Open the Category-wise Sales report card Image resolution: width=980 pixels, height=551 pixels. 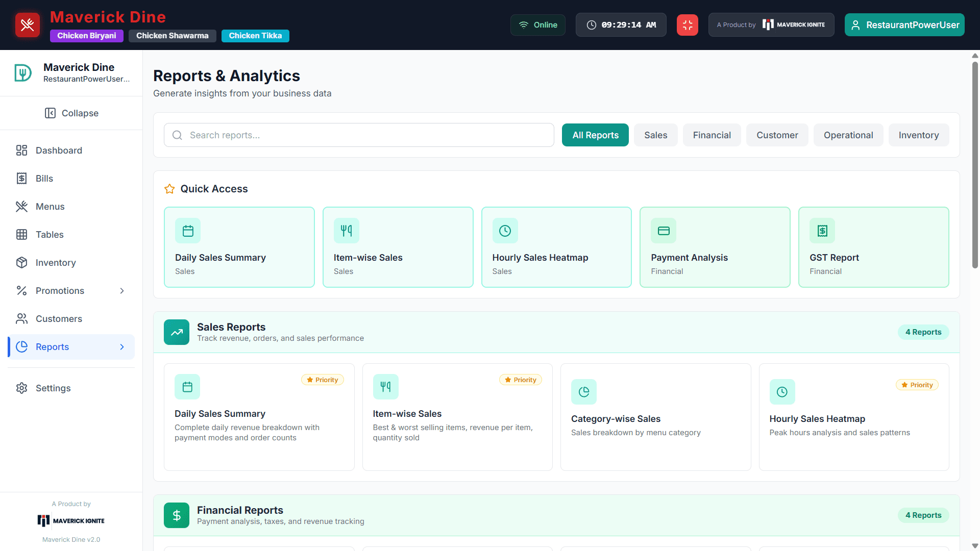coord(655,417)
